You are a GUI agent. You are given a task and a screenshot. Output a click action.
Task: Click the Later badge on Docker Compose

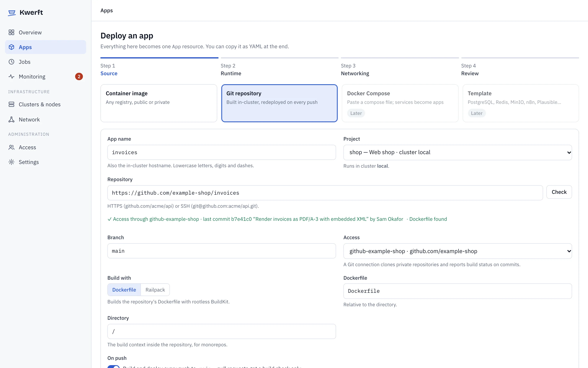click(356, 113)
